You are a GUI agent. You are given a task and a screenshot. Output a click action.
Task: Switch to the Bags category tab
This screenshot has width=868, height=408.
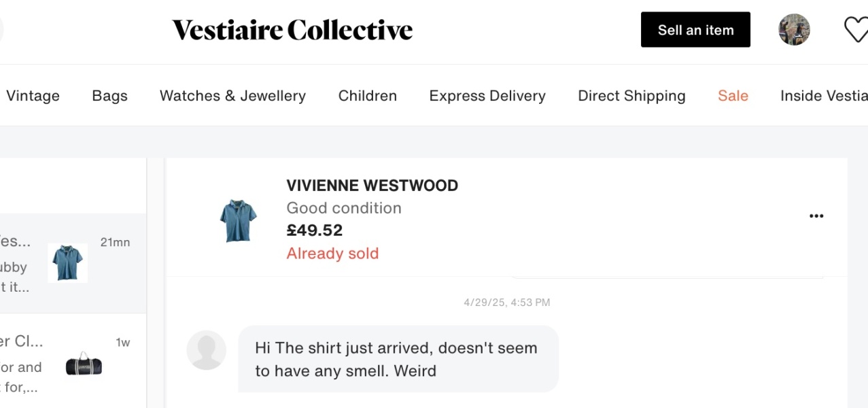[109, 96]
